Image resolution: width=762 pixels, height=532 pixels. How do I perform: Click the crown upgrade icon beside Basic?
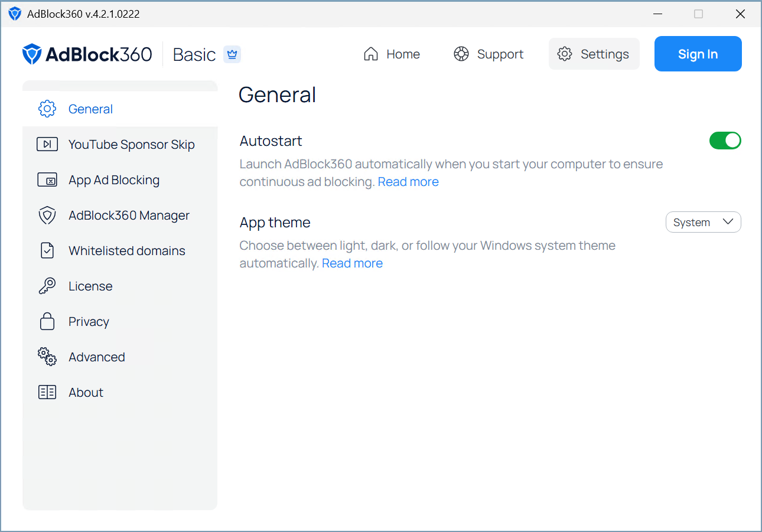pyautogui.click(x=232, y=54)
